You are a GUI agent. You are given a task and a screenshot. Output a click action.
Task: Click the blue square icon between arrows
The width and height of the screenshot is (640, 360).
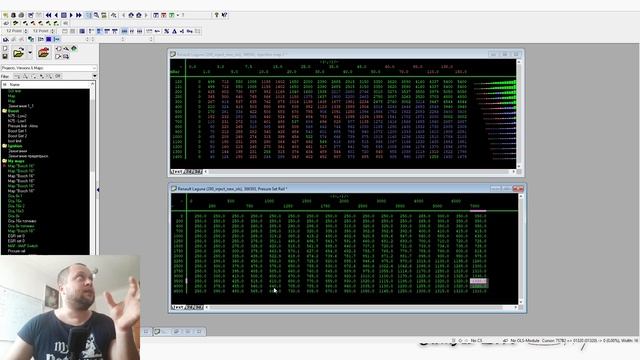[x=64, y=15]
